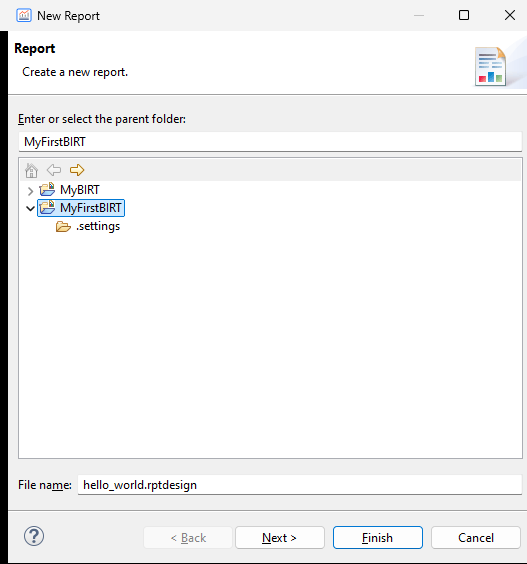Image resolution: width=527 pixels, height=564 pixels.
Task: Click the Cancel button
Action: tap(476, 538)
